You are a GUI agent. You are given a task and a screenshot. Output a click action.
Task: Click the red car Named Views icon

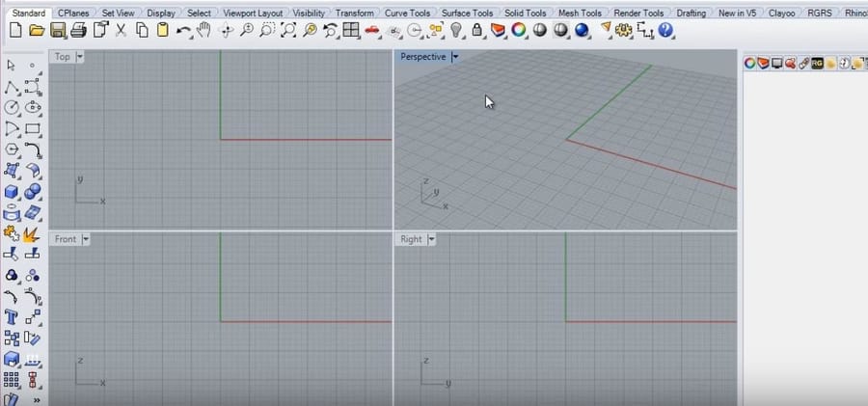coord(372,31)
